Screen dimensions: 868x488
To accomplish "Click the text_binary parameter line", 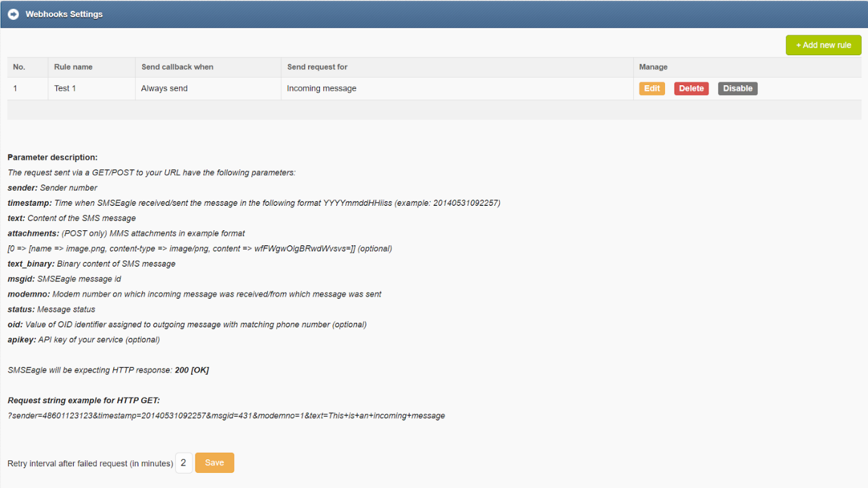I will coord(91,263).
